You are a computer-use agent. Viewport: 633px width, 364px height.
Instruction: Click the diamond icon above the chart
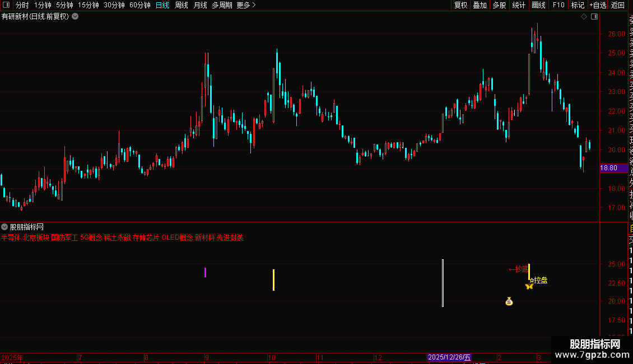pos(584,17)
